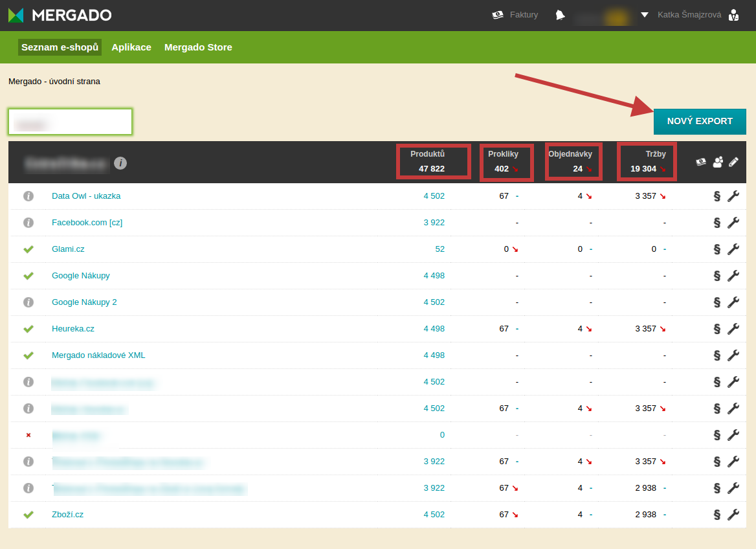The width and height of the screenshot is (756, 549).
Task: Click the red X status icon
Action: [x=28, y=434]
